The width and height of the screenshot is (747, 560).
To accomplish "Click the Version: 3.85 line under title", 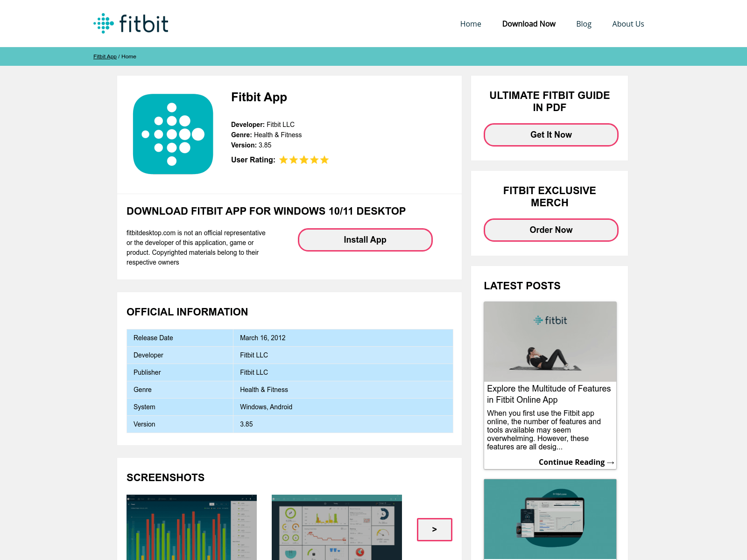I will coord(251,145).
